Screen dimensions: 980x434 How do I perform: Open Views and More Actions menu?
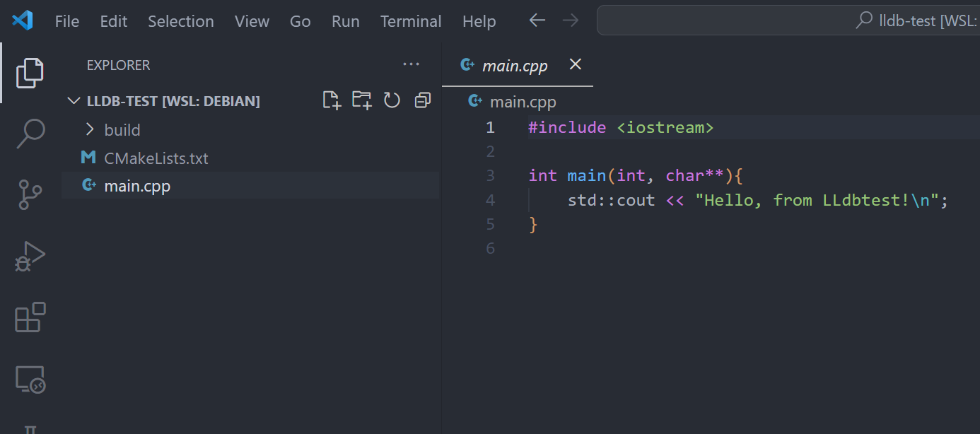(411, 64)
